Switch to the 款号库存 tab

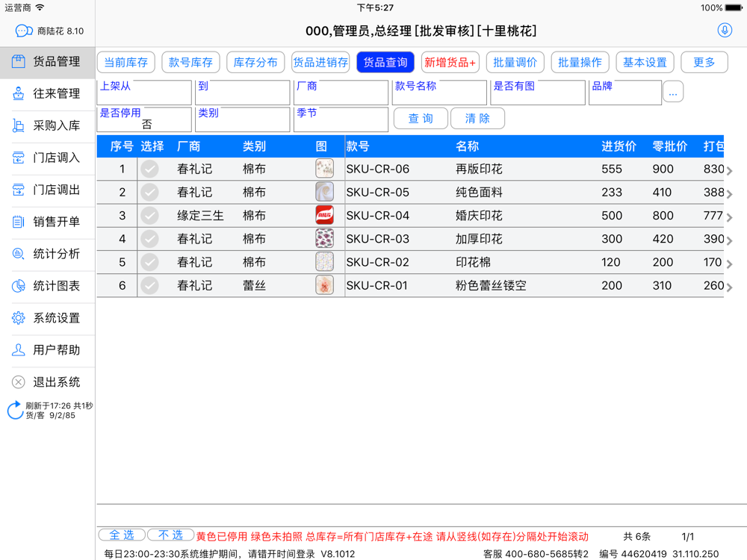(191, 63)
